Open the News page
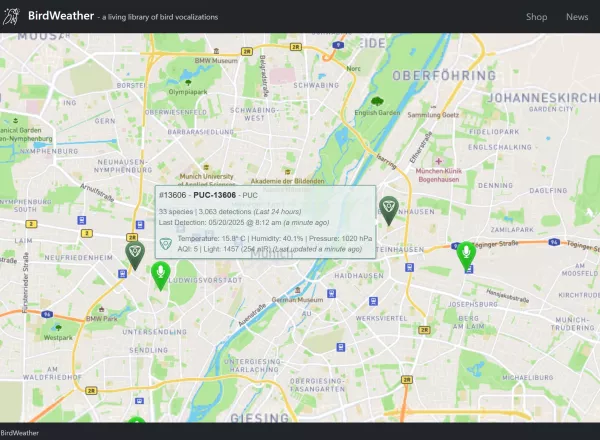600x440 pixels. tap(577, 17)
